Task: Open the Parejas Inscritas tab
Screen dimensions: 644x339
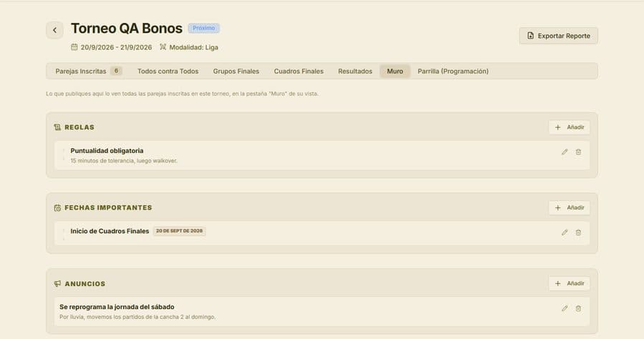Action: (89, 71)
